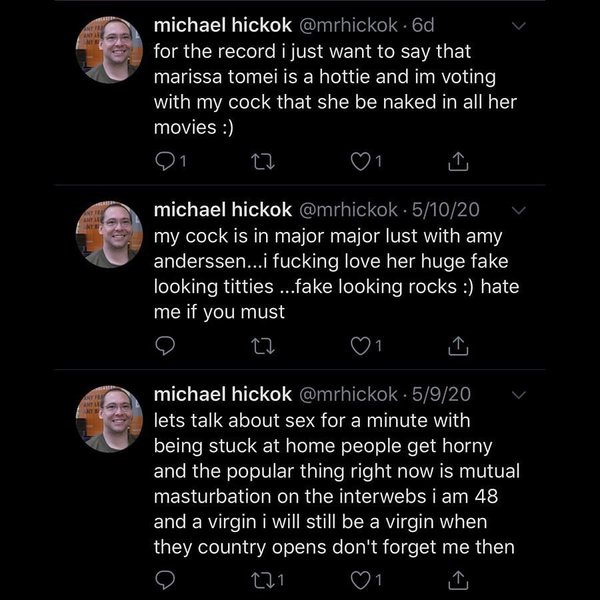Share the 5/9/20 tweet
The image size is (600, 600).
coord(458,578)
